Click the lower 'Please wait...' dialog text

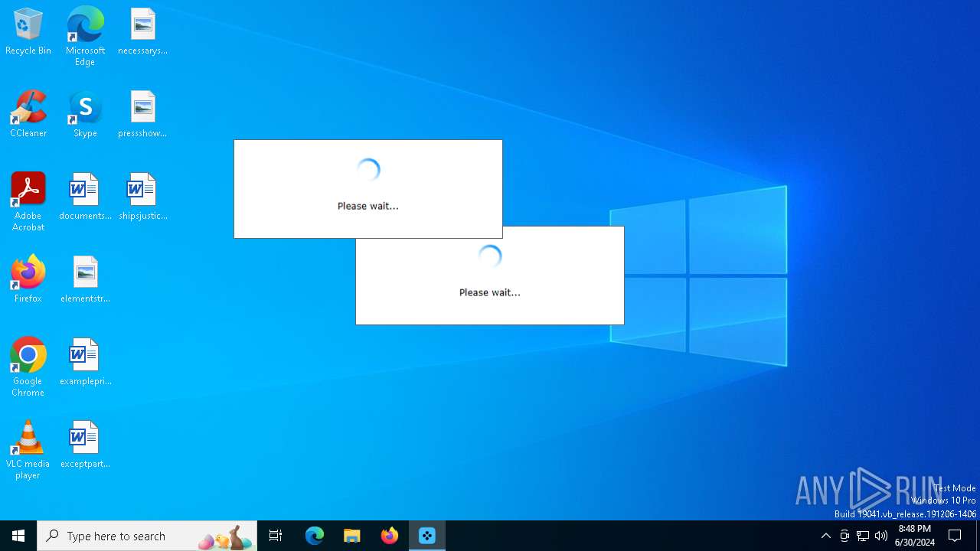490,292
